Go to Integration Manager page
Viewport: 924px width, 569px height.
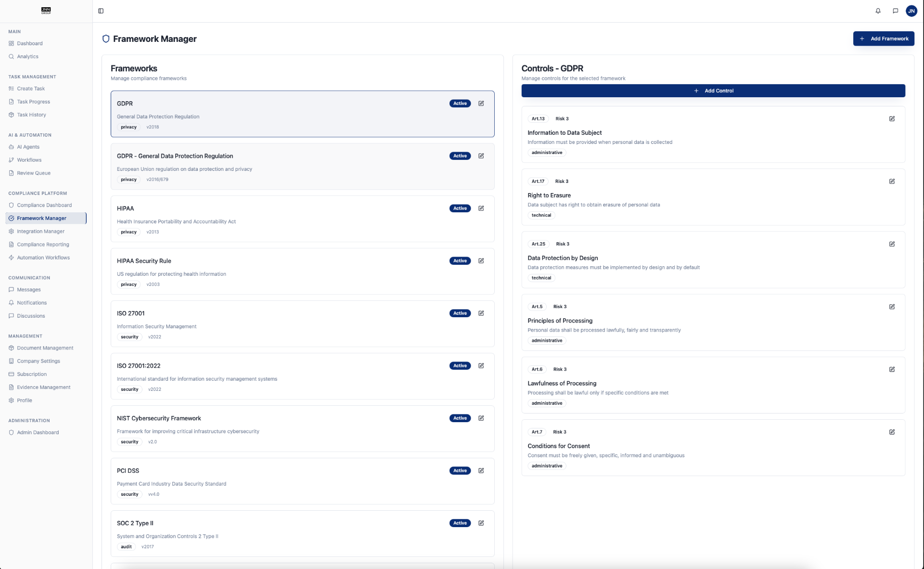pos(40,232)
